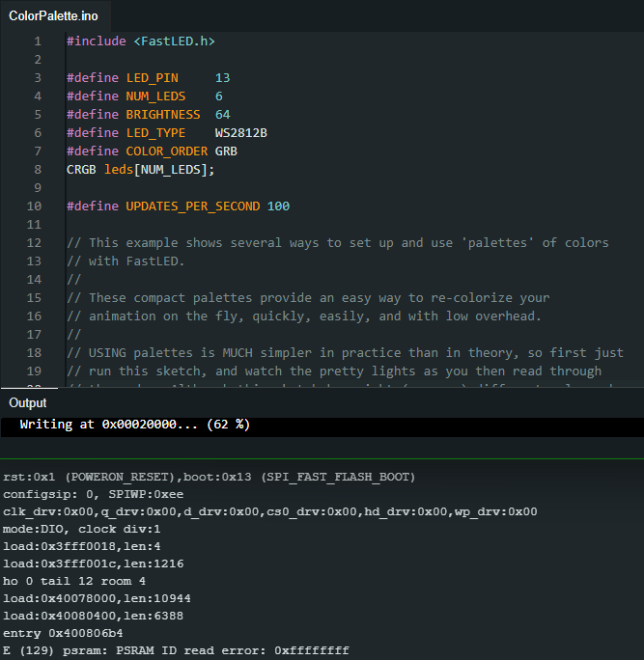Click the "Writing at 0x00020000" upload progress line
Screen dimensions: 644x660
(x=134, y=425)
